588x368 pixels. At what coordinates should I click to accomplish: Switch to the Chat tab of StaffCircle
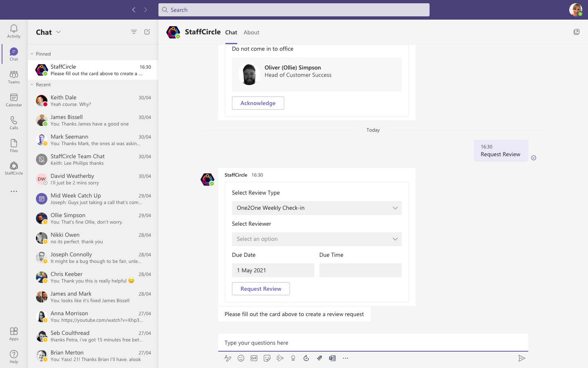point(231,32)
